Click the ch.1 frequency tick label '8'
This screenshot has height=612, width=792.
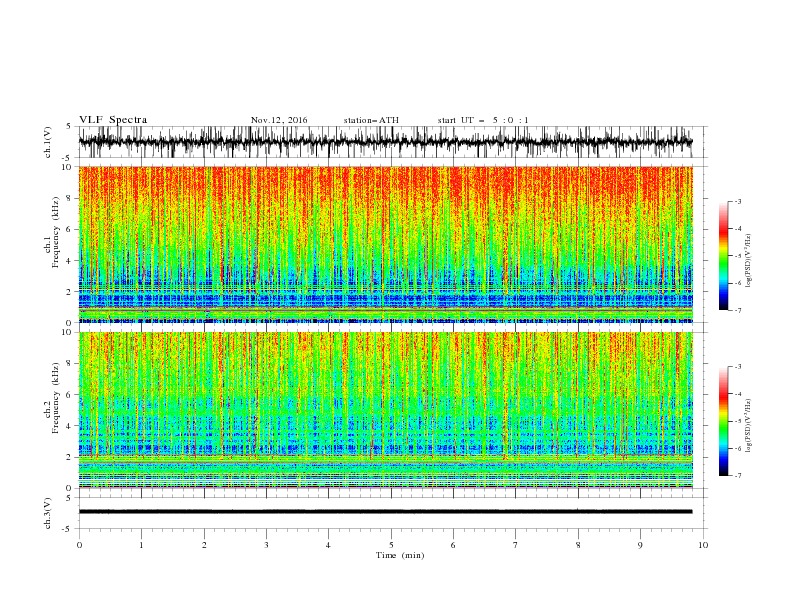(69, 198)
